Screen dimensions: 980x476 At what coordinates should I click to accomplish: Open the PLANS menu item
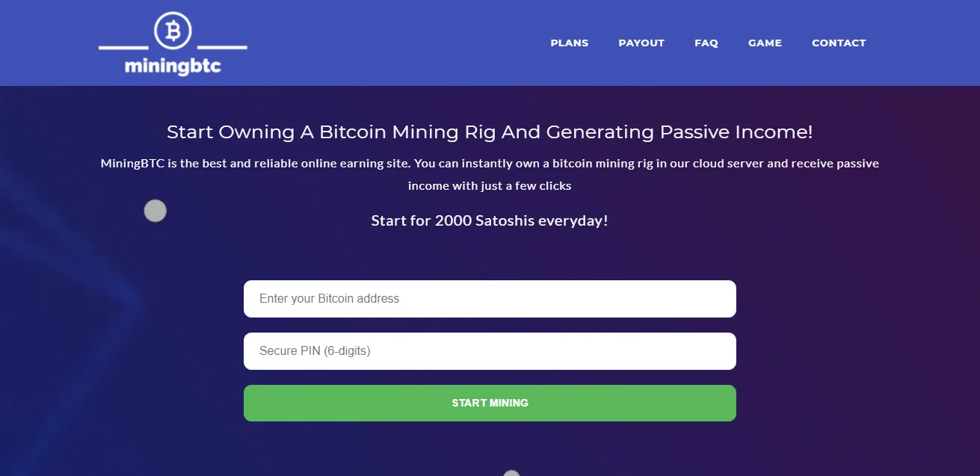(570, 43)
